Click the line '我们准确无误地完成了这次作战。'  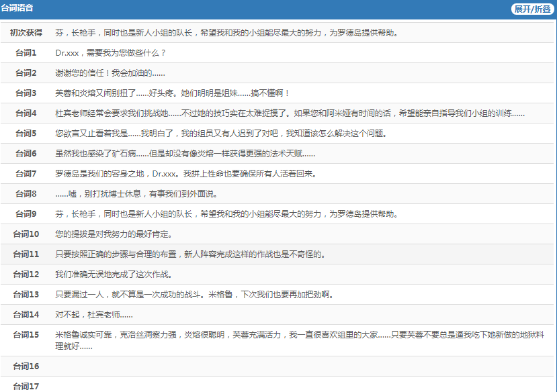click(114, 275)
